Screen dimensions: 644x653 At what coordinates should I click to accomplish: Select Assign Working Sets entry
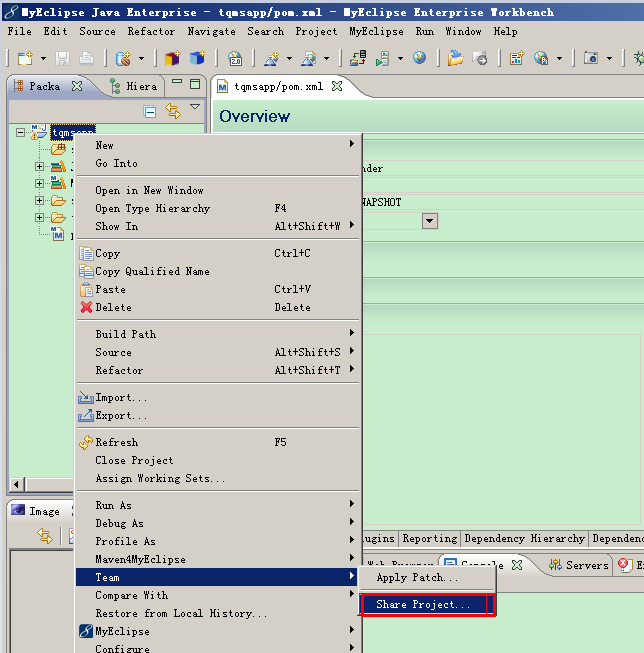click(x=217, y=478)
